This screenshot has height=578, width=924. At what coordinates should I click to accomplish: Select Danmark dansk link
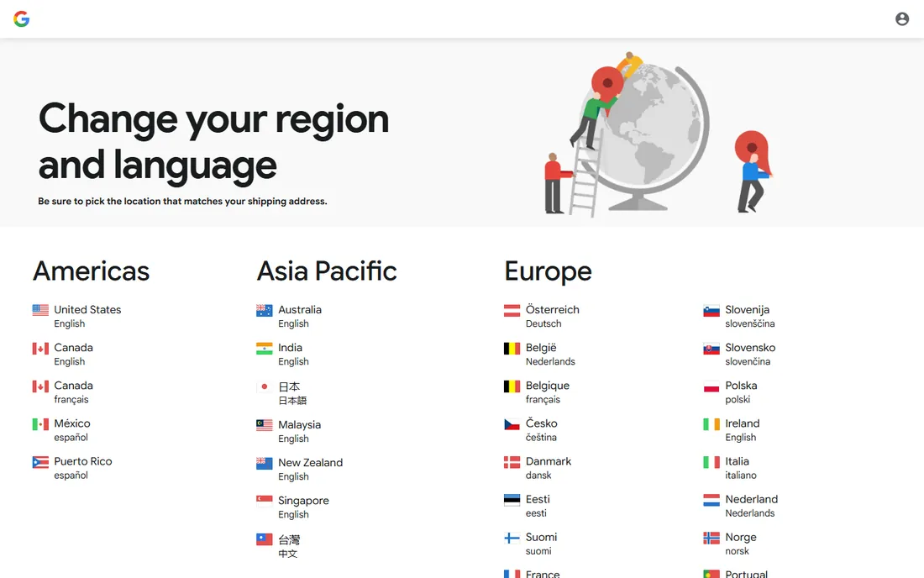538,468
